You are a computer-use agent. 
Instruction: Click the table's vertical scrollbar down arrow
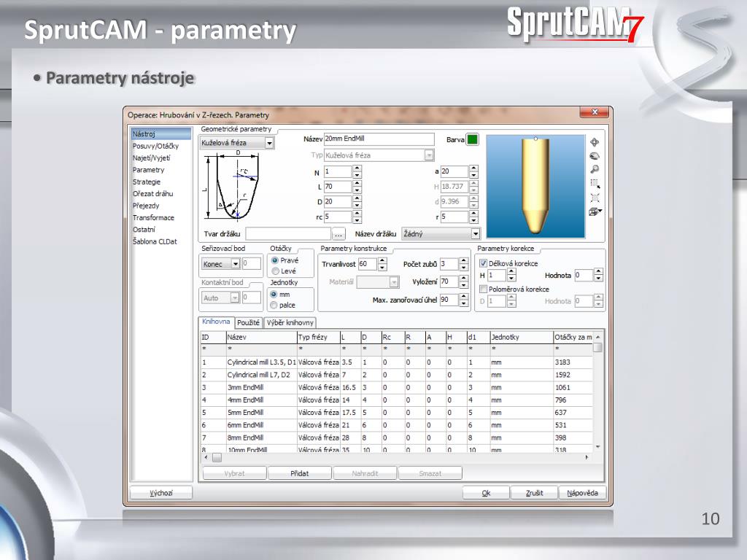point(598,447)
